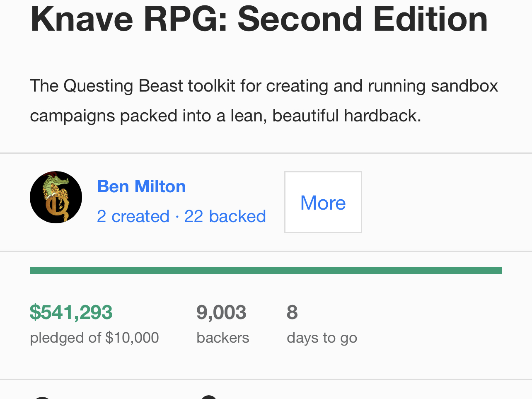Screen dimensions: 532x399
Task: Click the dot separator between created and backed
Action: point(177,217)
